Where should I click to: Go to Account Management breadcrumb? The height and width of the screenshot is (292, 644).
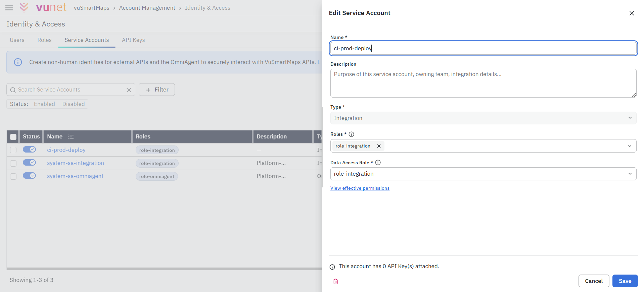[147, 8]
